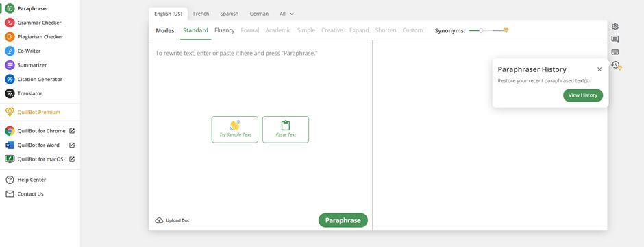Click the Contact Us link
The image size is (644, 247).
coord(30,194)
